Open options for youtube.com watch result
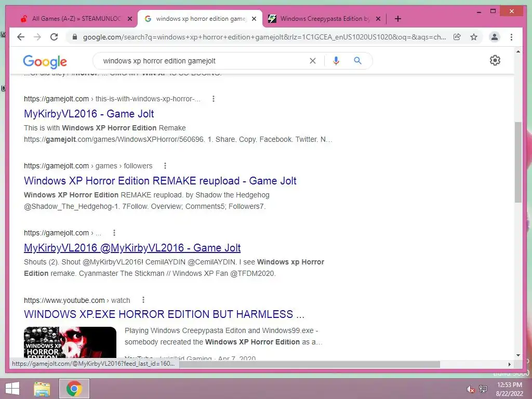The height and width of the screenshot is (399, 532). pos(143,300)
